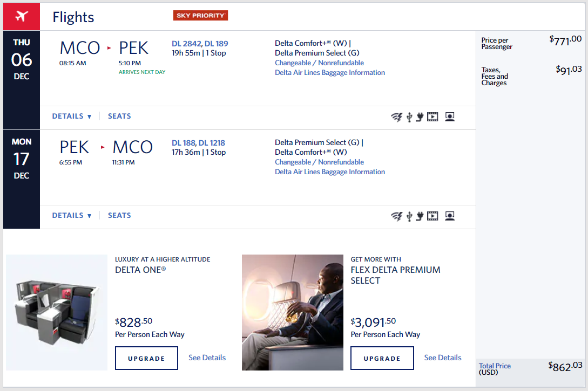588x391 pixels.
Task: Click Changeable / Nonrefundable on outbound flight
Action: pyautogui.click(x=319, y=63)
